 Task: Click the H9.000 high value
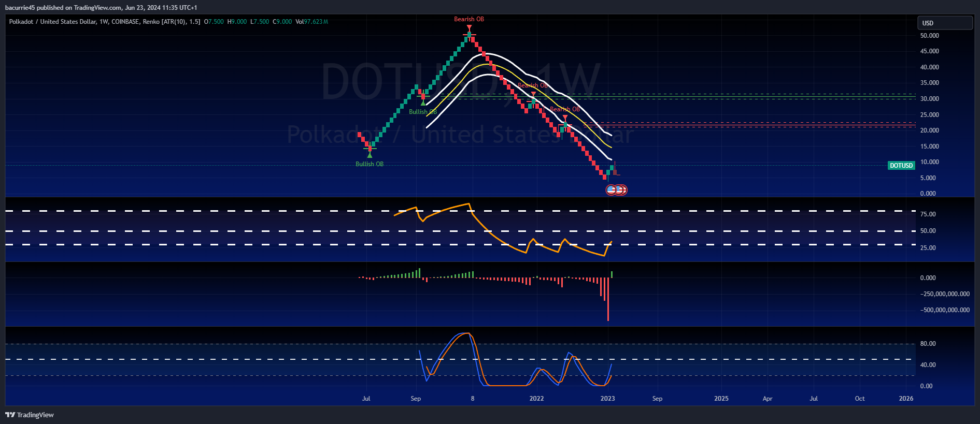[237, 22]
